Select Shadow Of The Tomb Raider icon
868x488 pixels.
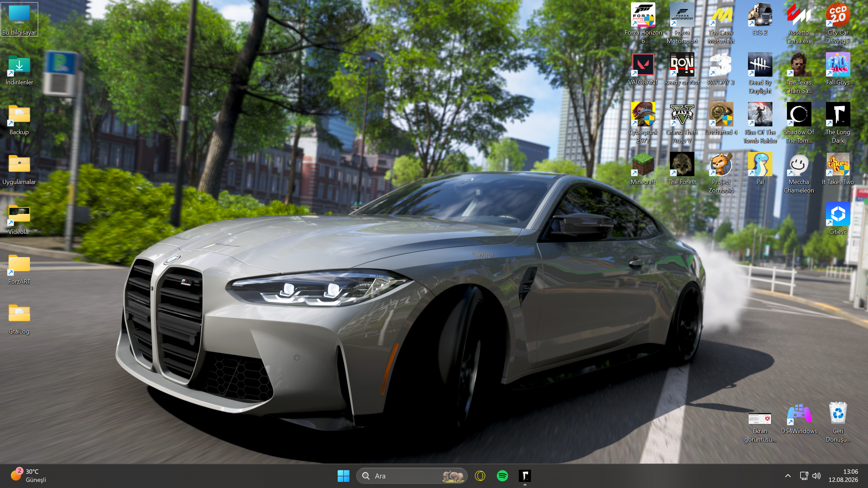tap(799, 123)
